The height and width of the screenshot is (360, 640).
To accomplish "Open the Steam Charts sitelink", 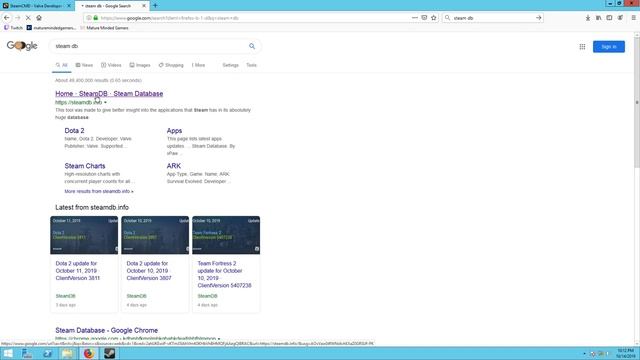I will coord(85,166).
